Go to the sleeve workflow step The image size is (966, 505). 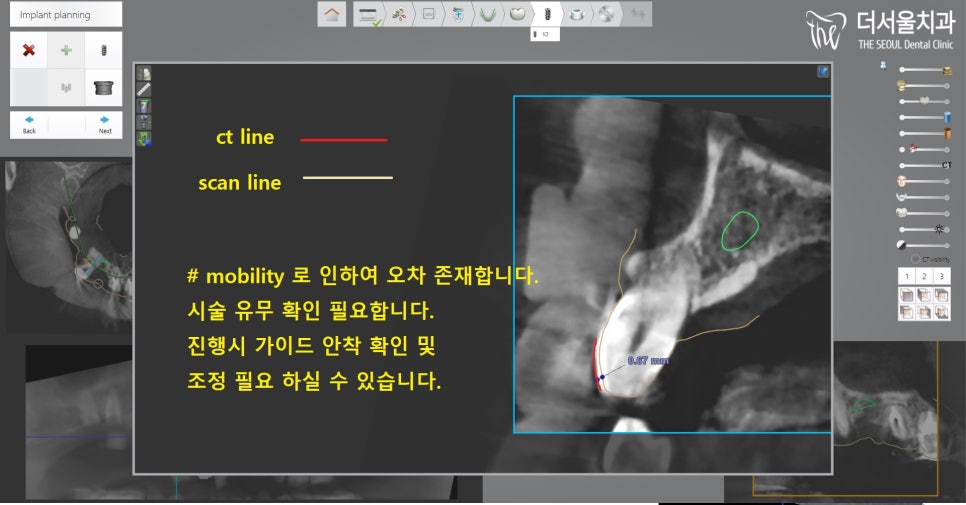[x=576, y=15]
